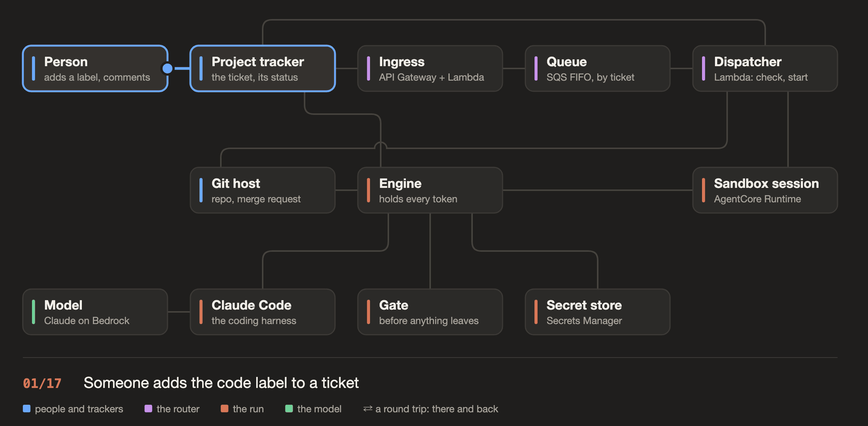
Task: Click 'AgentCore Runtime' subtitle
Action: (758, 199)
